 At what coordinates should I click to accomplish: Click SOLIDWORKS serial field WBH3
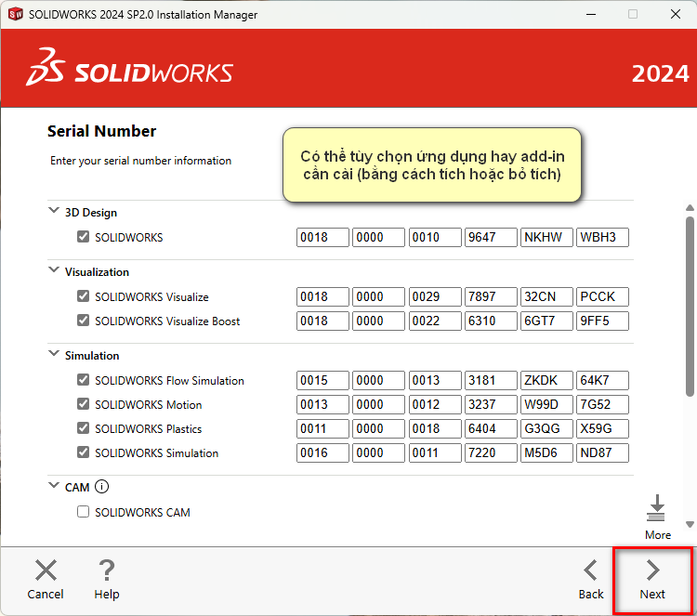(x=602, y=237)
